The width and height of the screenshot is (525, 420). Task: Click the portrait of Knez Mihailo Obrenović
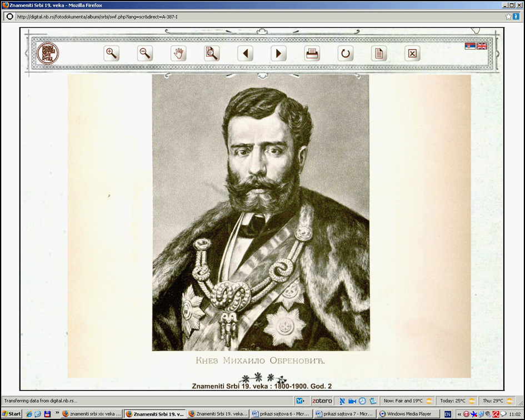tap(261, 212)
